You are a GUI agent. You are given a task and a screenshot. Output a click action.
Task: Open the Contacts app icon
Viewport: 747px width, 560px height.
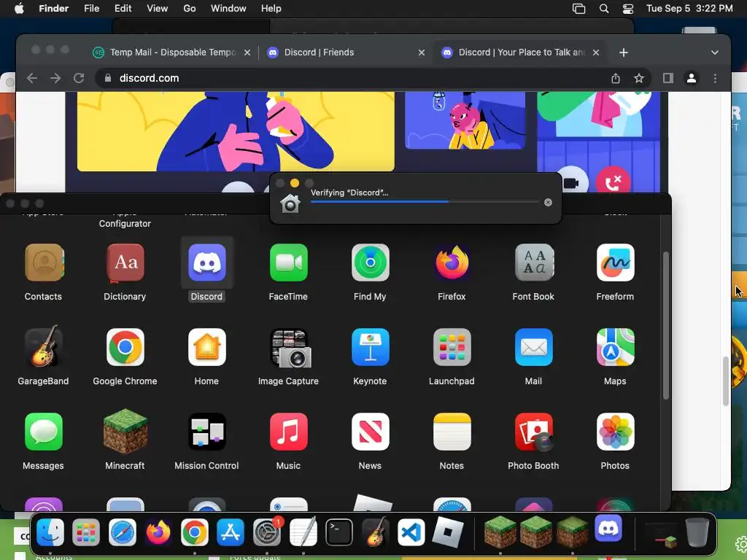tap(43, 262)
